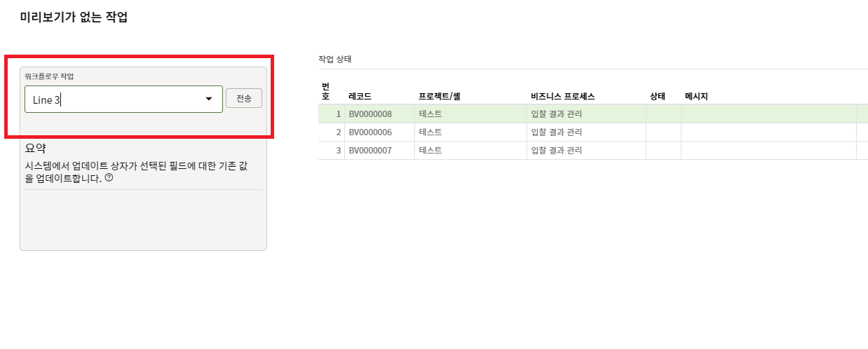Click row number 2 cell
868x349 pixels.
tap(332, 132)
